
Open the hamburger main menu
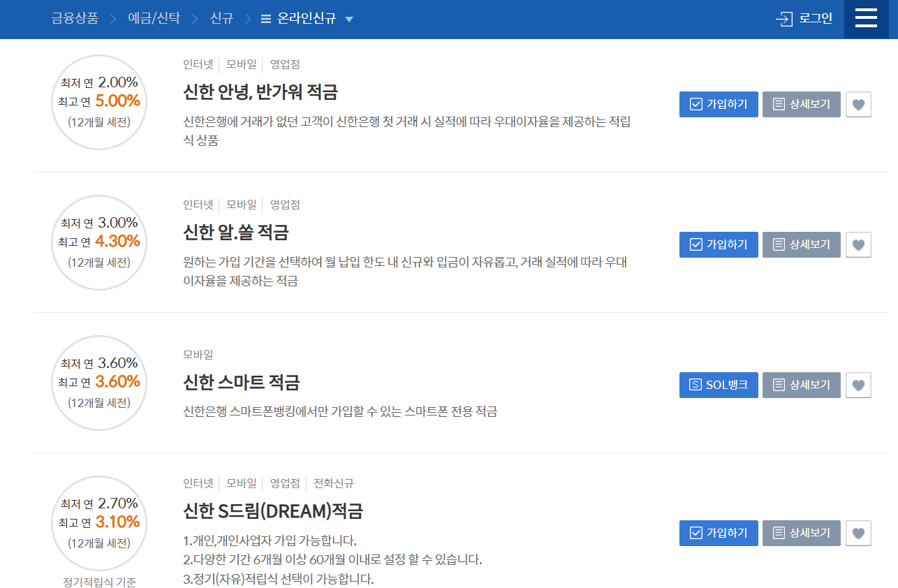pyautogui.click(x=866, y=18)
